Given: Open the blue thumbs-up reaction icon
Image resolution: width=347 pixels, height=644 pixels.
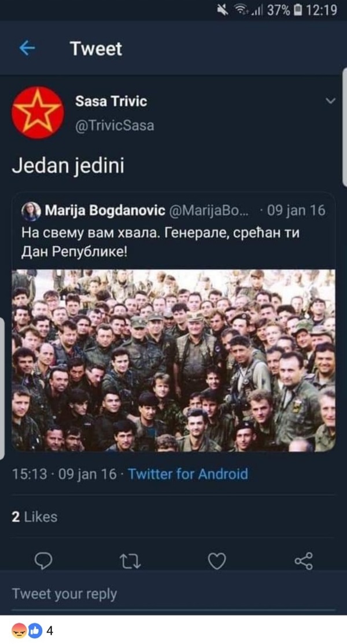Looking at the screenshot, I should [x=35, y=631].
